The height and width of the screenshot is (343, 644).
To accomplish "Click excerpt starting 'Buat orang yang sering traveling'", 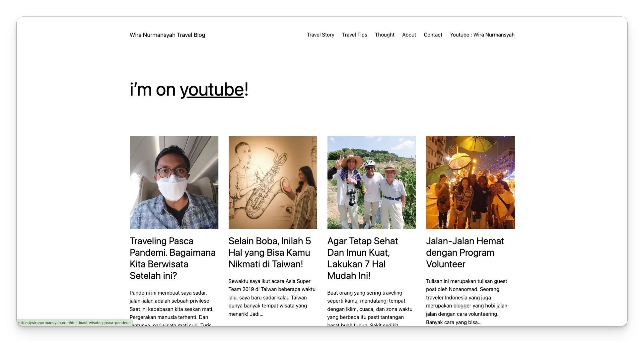I will pos(370,309).
